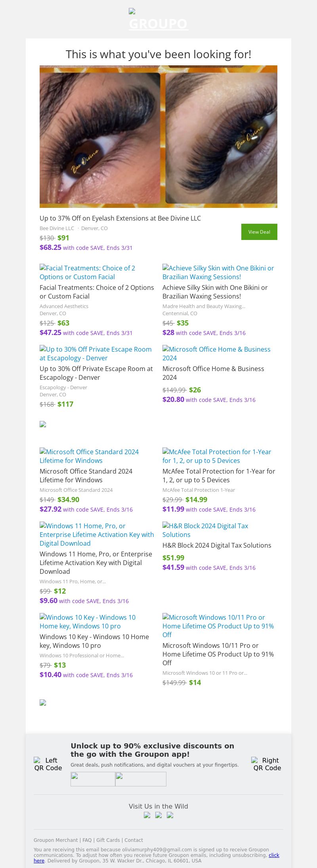Open the eyelash extensions photo
This screenshot has width=317, height=868.
[158, 137]
